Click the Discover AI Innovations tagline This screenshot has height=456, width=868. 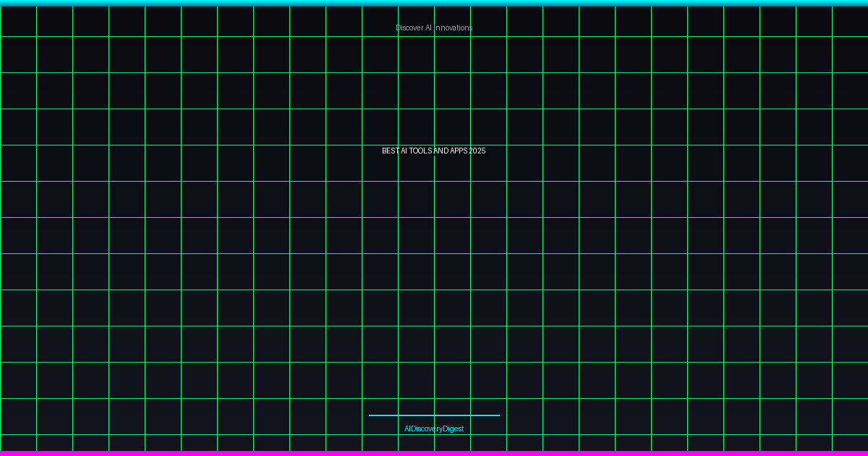[x=434, y=28]
